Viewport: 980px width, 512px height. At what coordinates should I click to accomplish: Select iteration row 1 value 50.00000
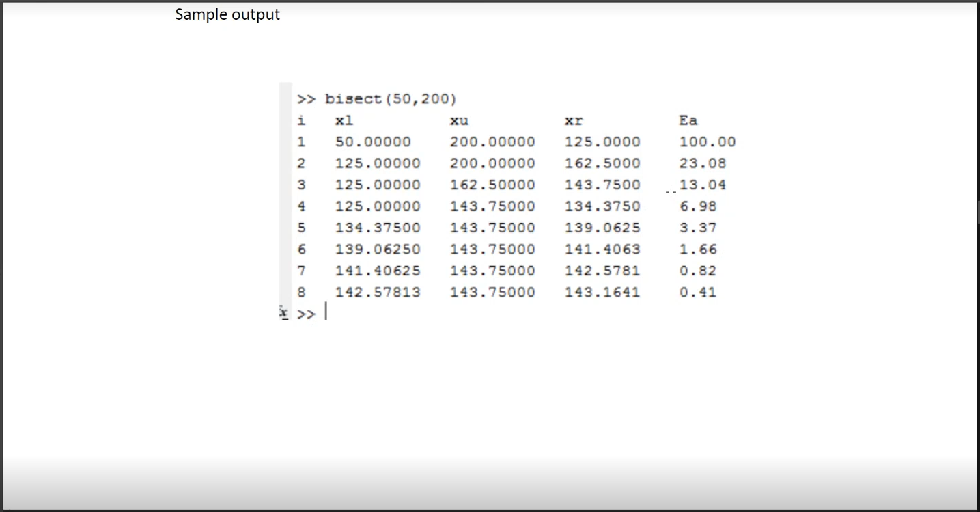[x=373, y=142]
